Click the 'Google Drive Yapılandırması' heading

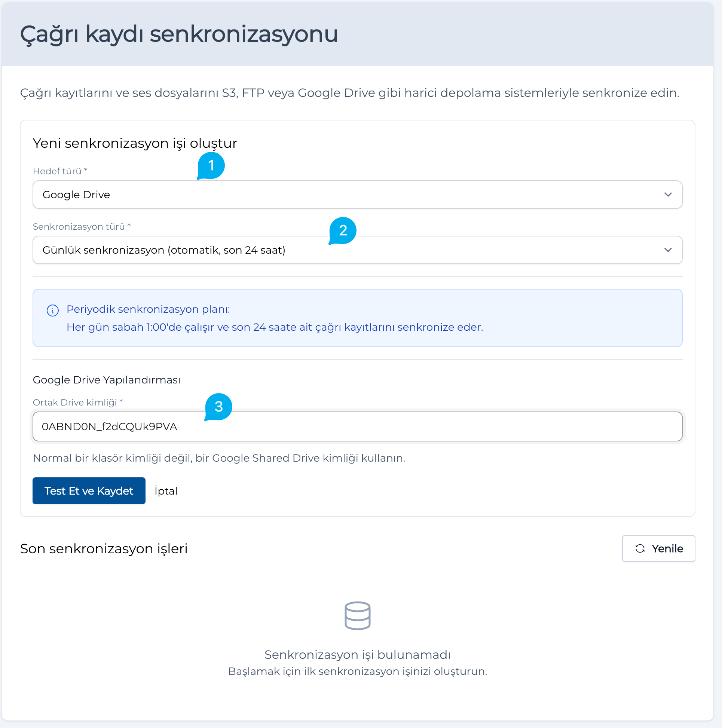coord(107,380)
